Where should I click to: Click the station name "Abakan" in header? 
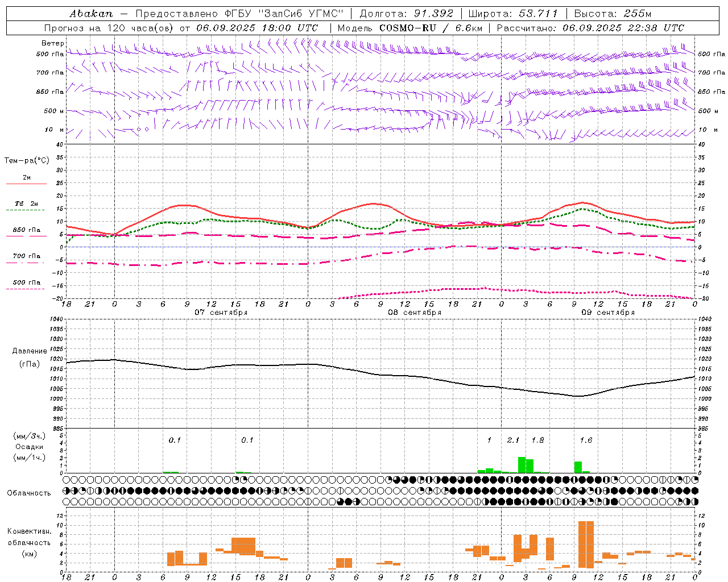pos(91,14)
